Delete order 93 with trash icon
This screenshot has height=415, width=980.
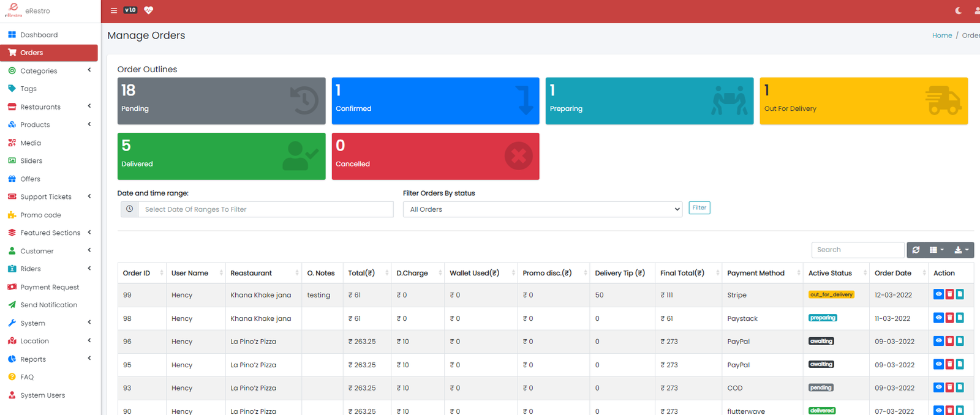(x=949, y=387)
